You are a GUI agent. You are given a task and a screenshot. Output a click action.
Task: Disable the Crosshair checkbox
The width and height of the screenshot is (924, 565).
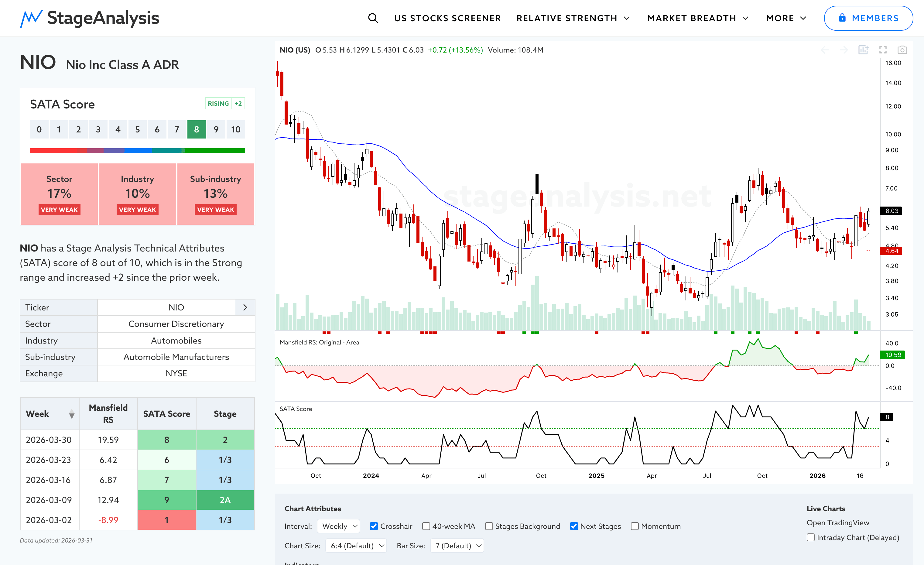click(374, 526)
